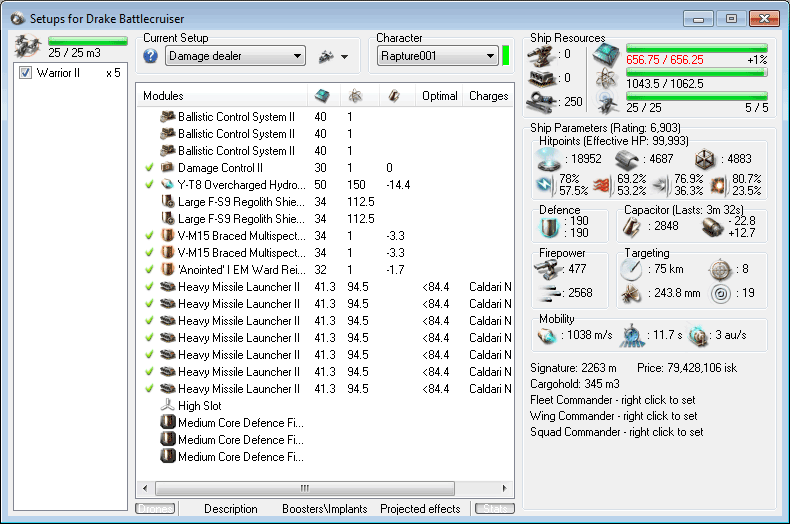
Task: Click the CPU usage bar 656.75 / 656.25
Action: [697, 49]
